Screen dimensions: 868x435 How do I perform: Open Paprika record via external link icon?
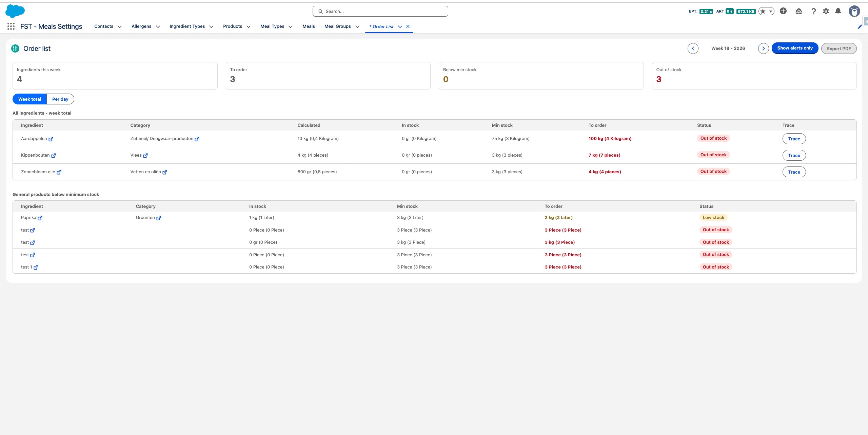click(40, 218)
